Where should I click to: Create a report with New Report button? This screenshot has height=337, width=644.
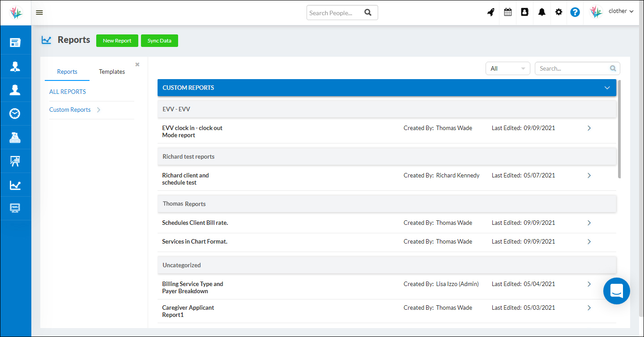(117, 40)
